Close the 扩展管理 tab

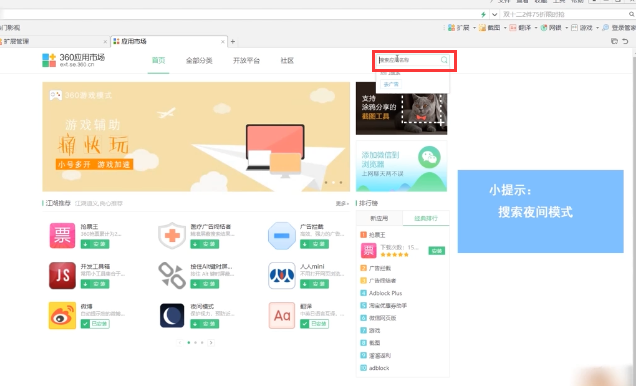click(x=105, y=41)
